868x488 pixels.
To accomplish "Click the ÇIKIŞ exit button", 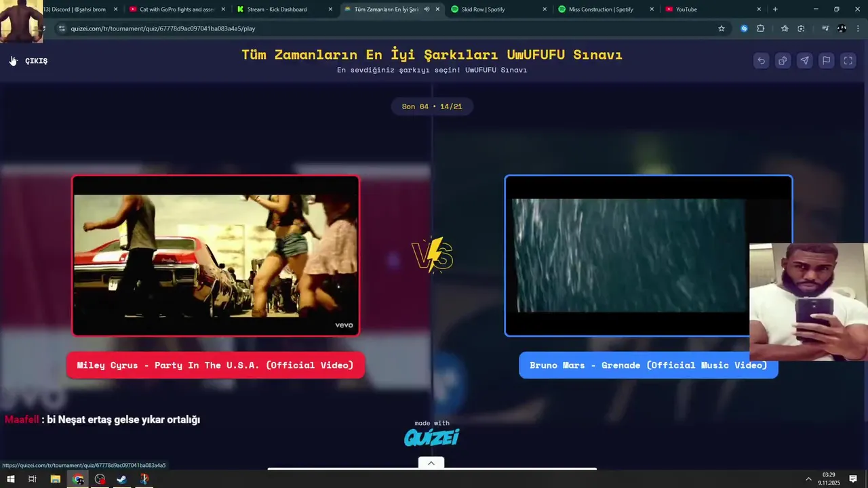I will 29,61.
